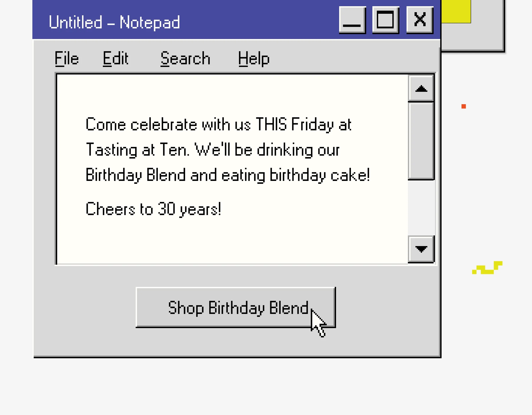The image size is (532, 415).
Task: Click the Shop Birthday Blend button
Action: 236,307
